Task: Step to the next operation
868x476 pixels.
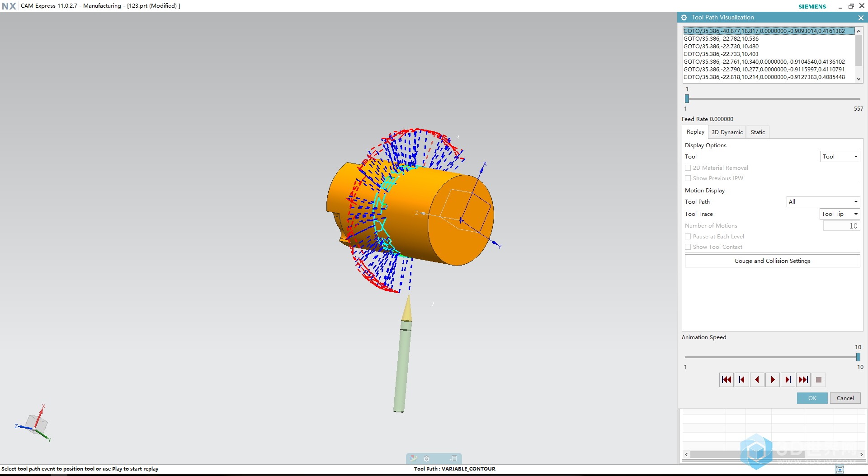Action: click(788, 380)
